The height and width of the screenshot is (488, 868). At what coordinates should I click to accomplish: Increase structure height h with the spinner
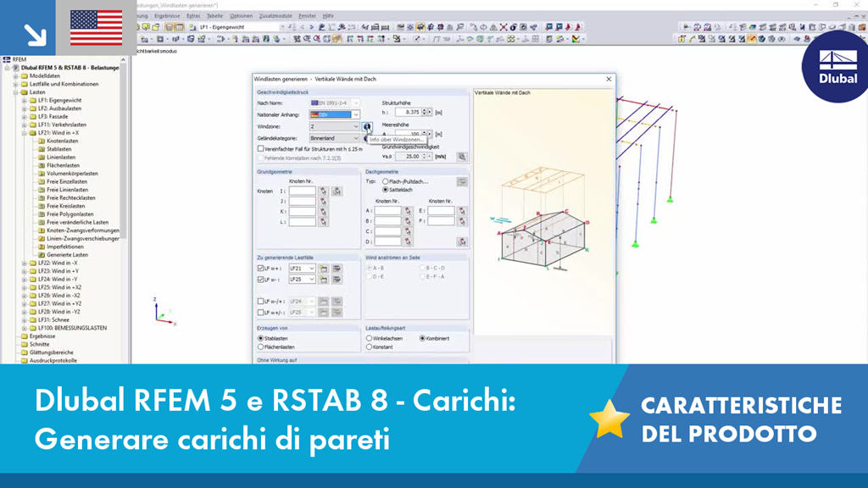pyautogui.click(x=425, y=110)
